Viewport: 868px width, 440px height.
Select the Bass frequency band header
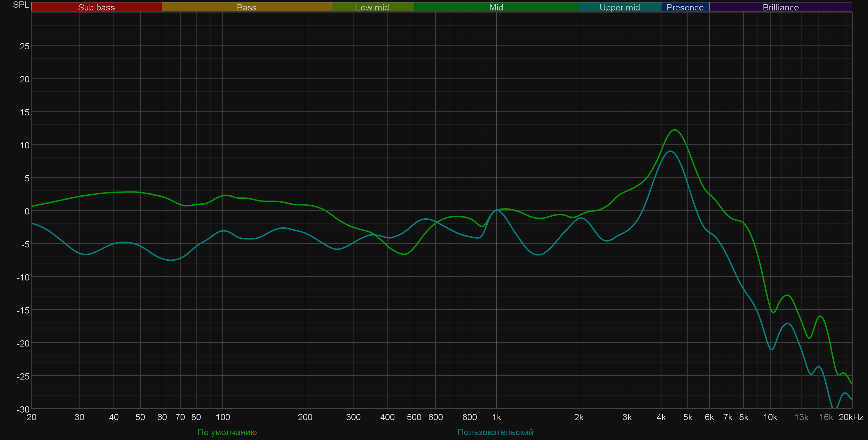tap(247, 7)
